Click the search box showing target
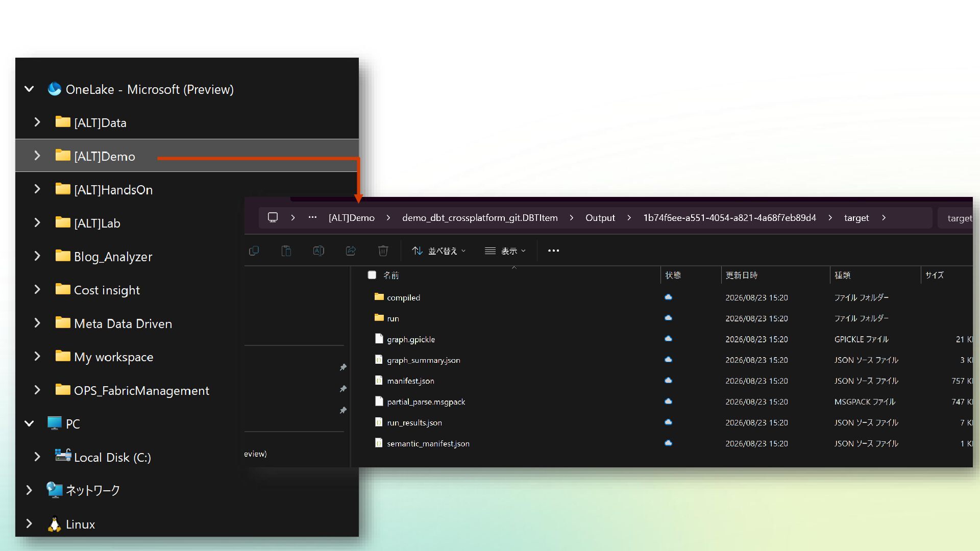This screenshot has width=980, height=551. click(x=955, y=218)
